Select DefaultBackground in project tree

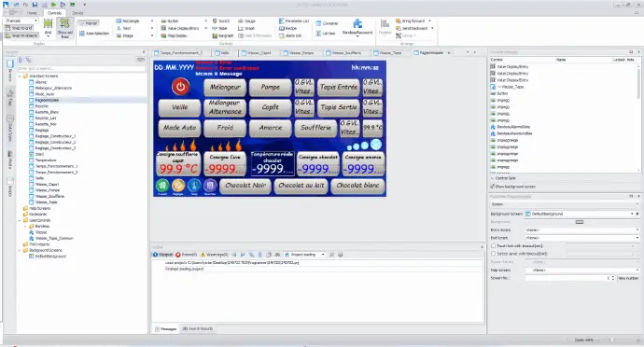tap(50, 257)
